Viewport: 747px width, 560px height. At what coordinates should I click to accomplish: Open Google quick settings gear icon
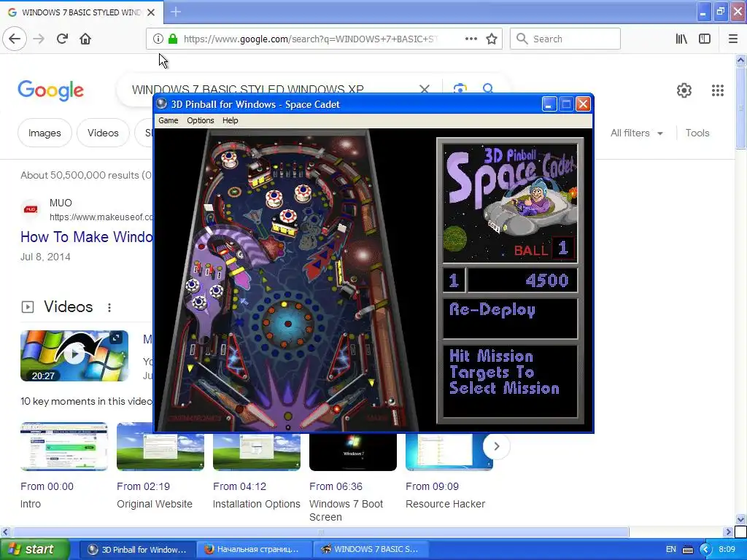tap(684, 90)
